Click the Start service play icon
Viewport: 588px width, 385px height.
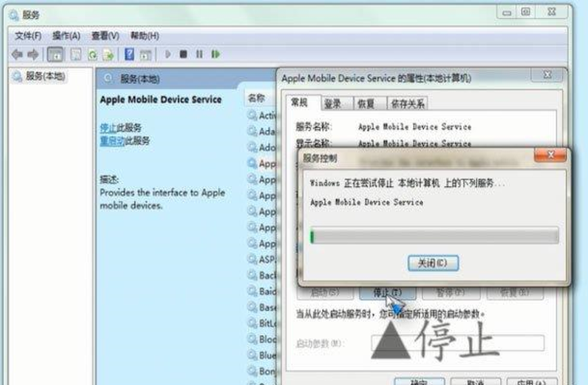(x=168, y=54)
